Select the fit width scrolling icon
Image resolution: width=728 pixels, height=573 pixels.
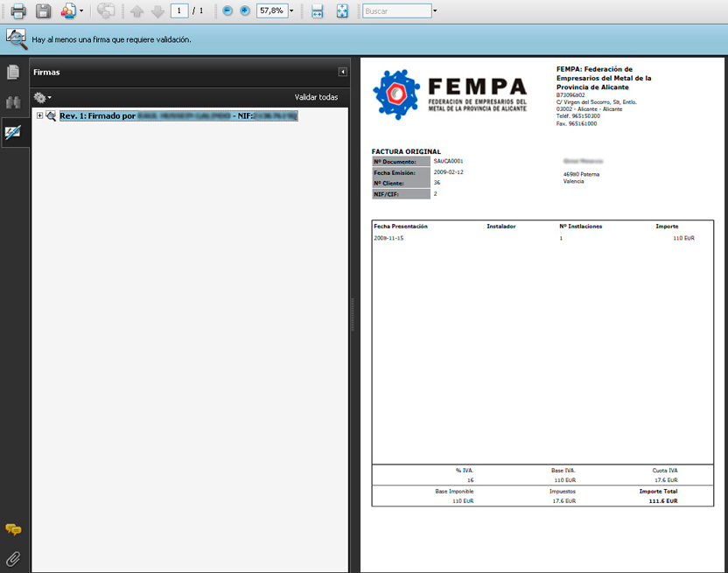point(318,11)
